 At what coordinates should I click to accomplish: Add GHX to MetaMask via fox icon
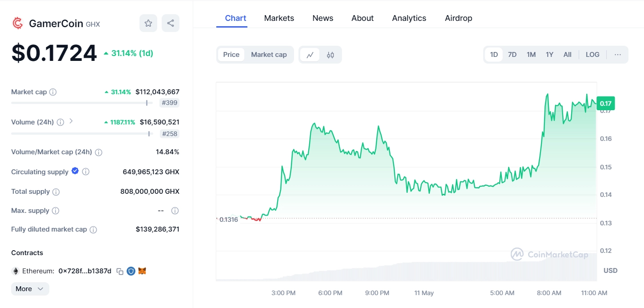[x=142, y=271]
